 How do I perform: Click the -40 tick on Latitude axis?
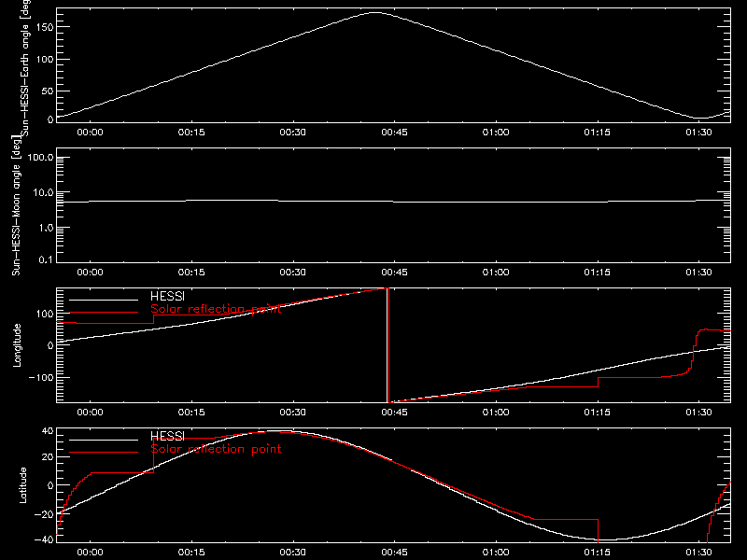pos(44,539)
